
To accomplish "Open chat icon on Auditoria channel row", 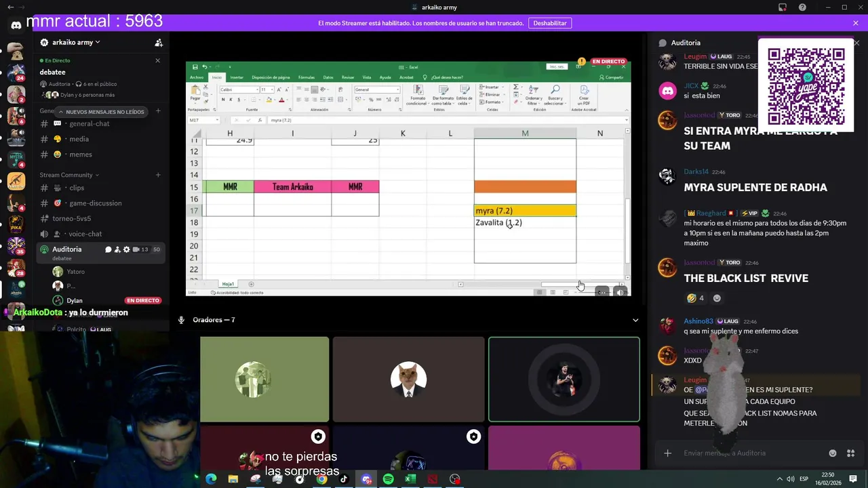I will [108, 249].
